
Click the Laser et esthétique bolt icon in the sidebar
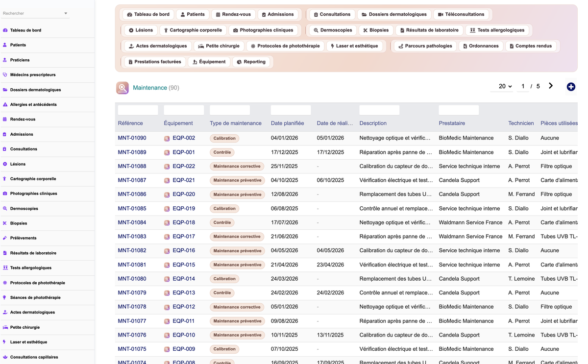tap(5, 342)
